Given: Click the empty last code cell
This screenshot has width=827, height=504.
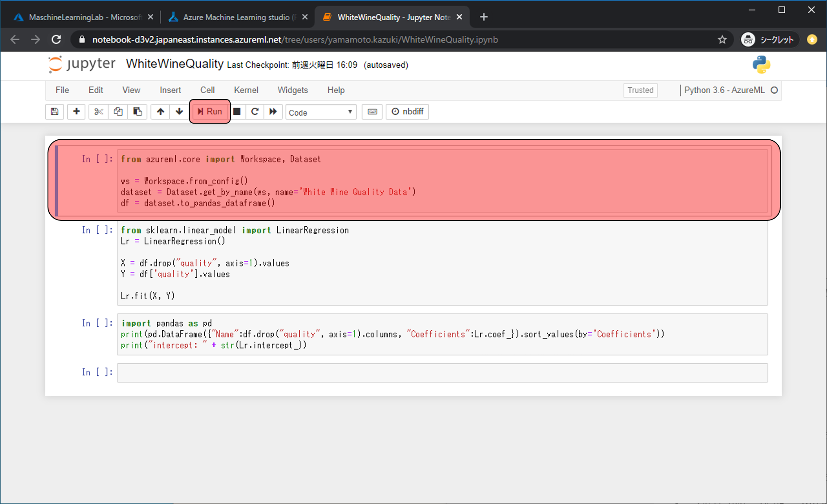Looking at the screenshot, I should pyautogui.click(x=442, y=373).
